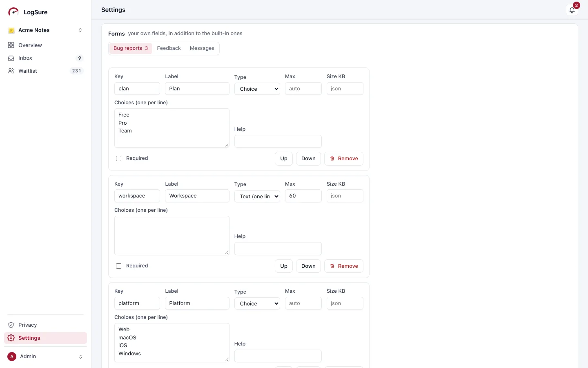Screen dimensions: 588x368
Task: Toggle Required checkbox for the plan field
Action: click(x=119, y=158)
